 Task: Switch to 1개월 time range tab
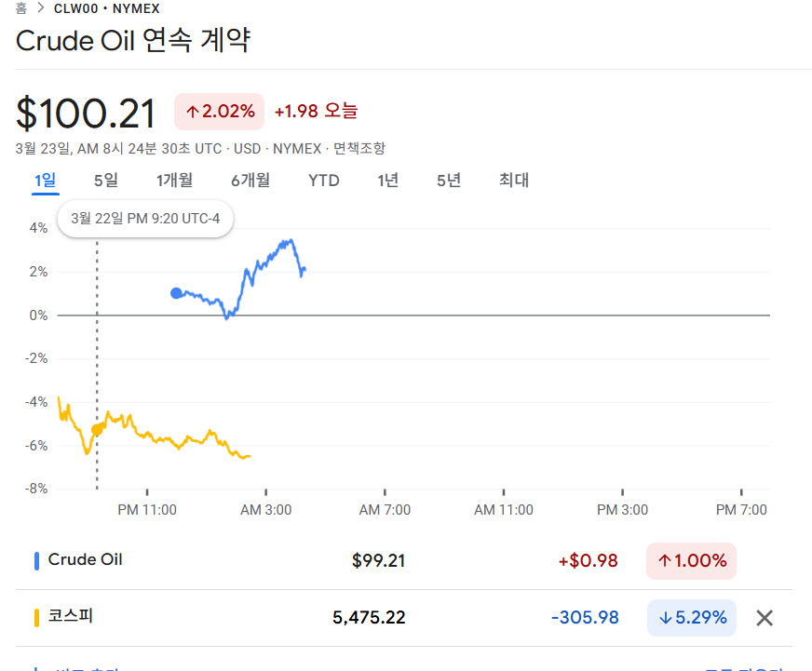(174, 181)
